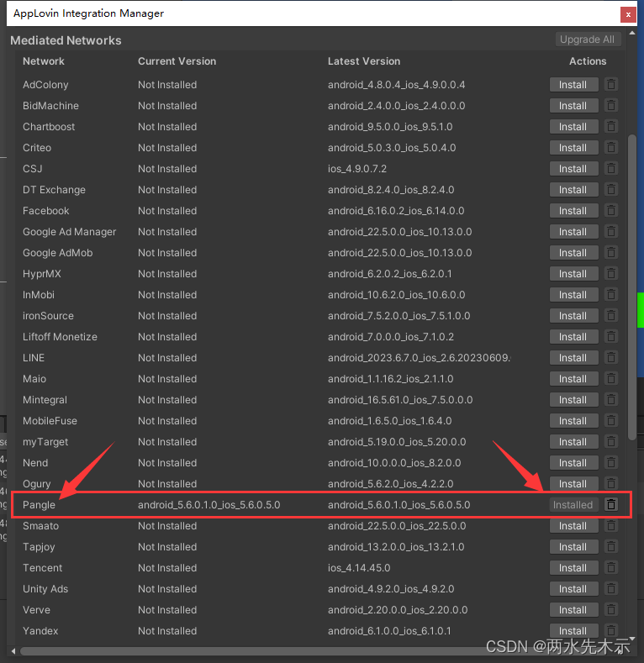Viewport: 644px width, 663px height.
Task: Install the Yandex adapter
Action: click(x=573, y=630)
